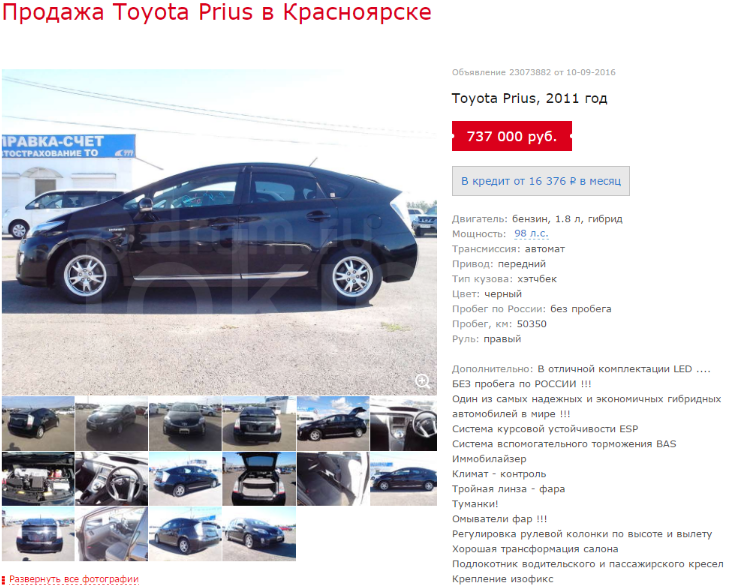Viewport: 732px width, 585px height.
Task: Open the door-open interior thumbnail in last row
Action: (x=112, y=534)
